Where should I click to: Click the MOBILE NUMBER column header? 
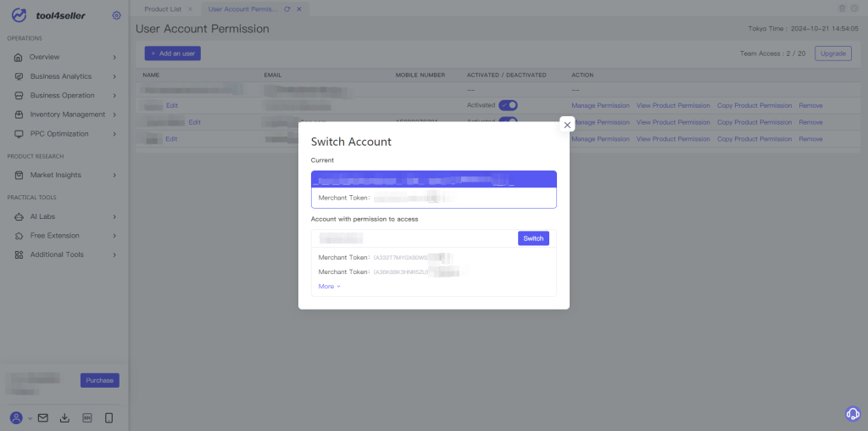[420, 75]
